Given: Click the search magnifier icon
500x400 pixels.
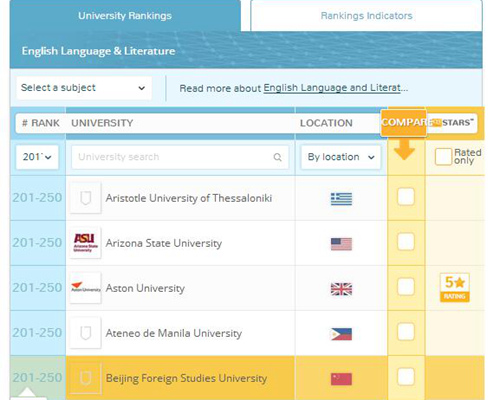Looking at the screenshot, I should click(277, 157).
